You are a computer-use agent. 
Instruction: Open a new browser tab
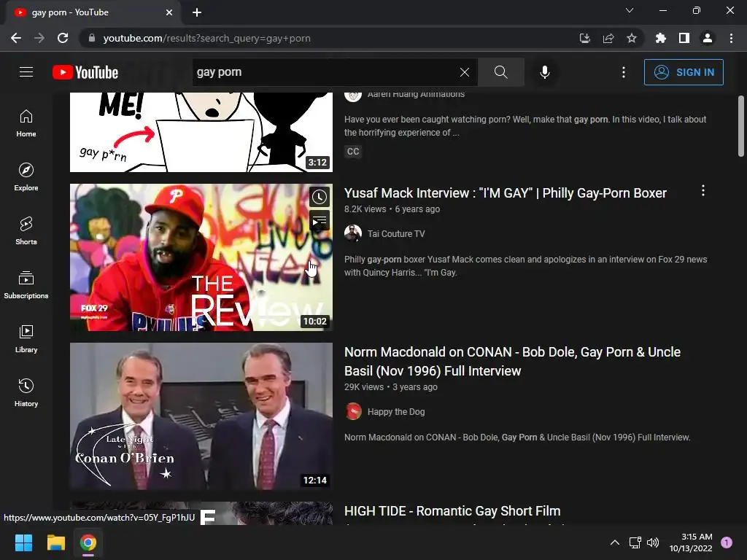[x=197, y=12]
